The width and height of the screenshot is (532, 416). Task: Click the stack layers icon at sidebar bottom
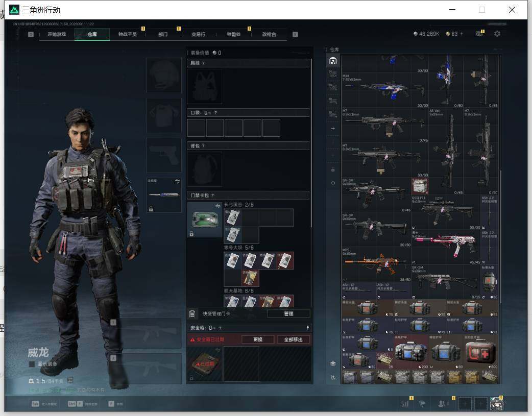point(333,363)
